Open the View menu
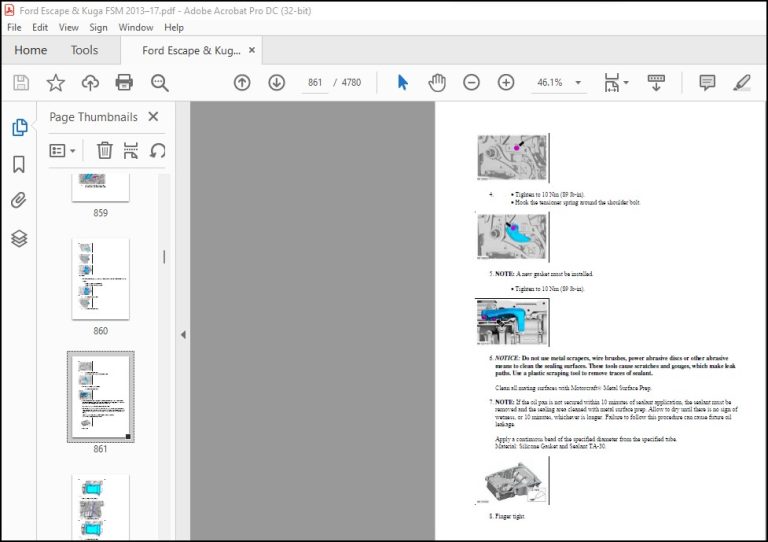This screenshot has width=768, height=542. [69, 27]
